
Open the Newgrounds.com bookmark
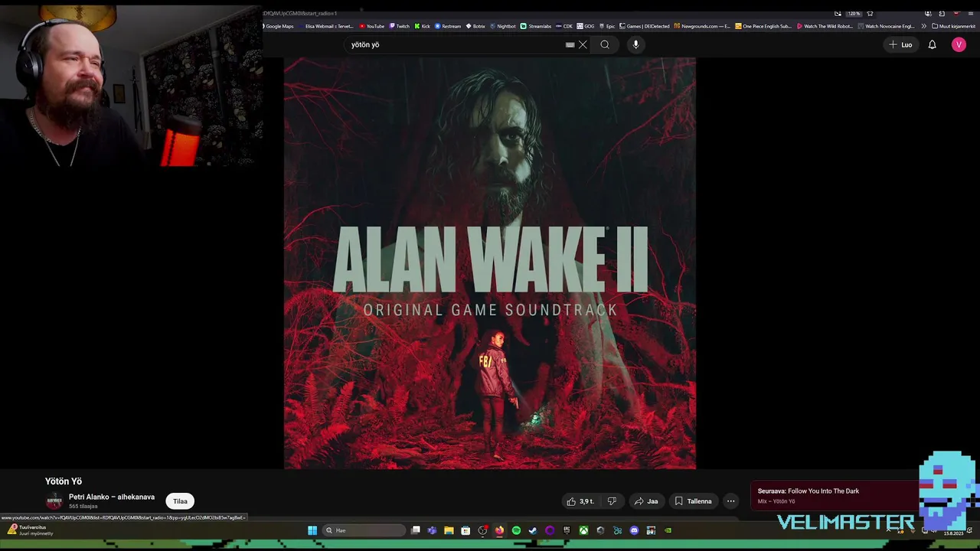[702, 26]
